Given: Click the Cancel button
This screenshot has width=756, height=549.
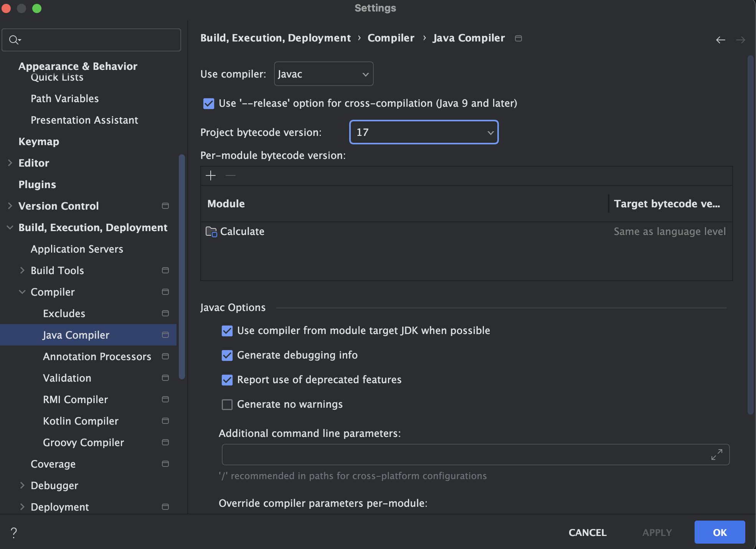Looking at the screenshot, I should tap(587, 532).
